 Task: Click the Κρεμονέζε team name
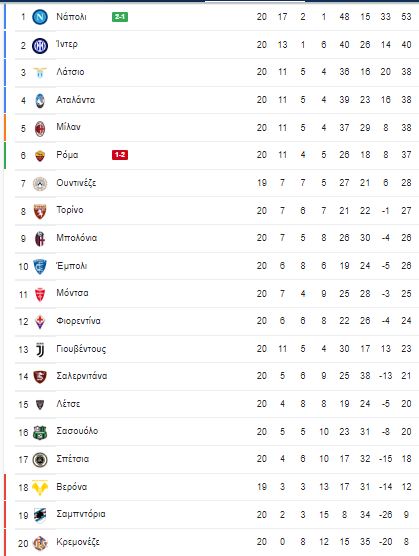point(78,542)
